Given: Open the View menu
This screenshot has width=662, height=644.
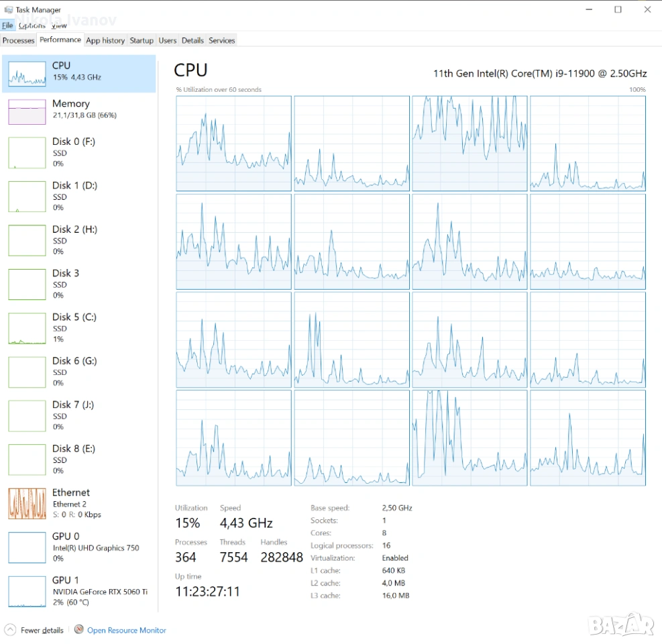Looking at the screenshot, I should coord(59,25).
